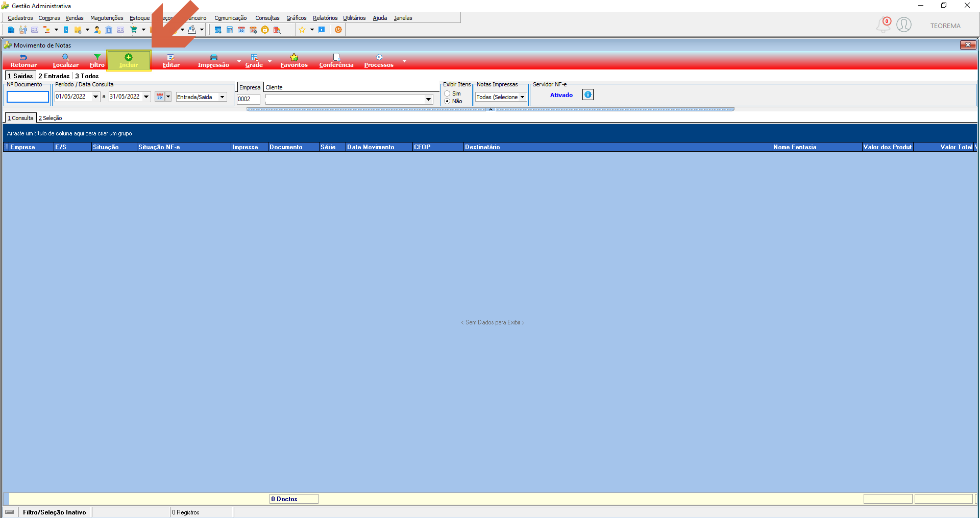Expand the calendar period arrow

[x=168, y=97]
